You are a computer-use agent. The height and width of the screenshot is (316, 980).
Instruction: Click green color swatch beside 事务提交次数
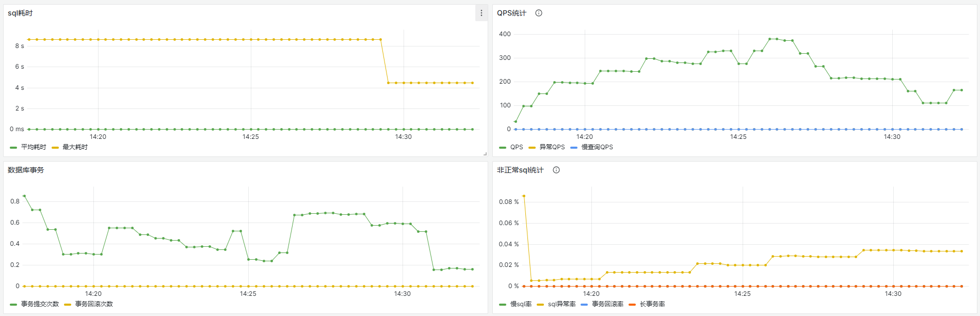pos(13,305)
